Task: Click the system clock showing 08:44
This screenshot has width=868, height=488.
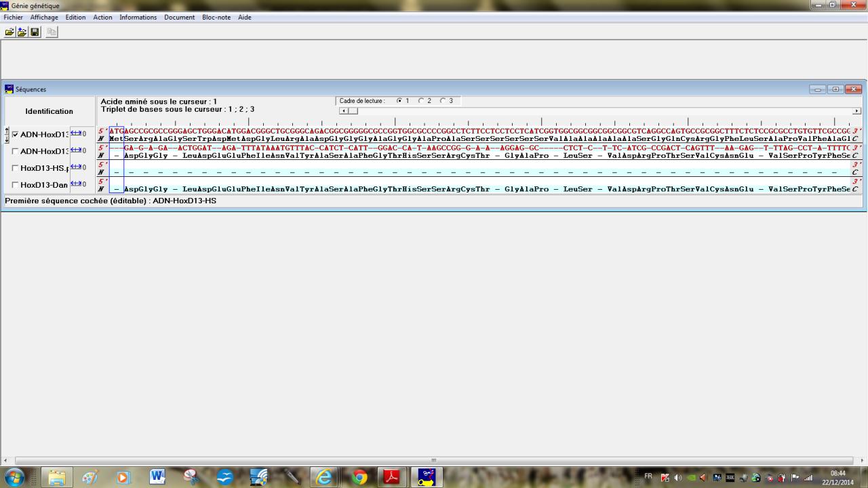Action: coord(838,477)
